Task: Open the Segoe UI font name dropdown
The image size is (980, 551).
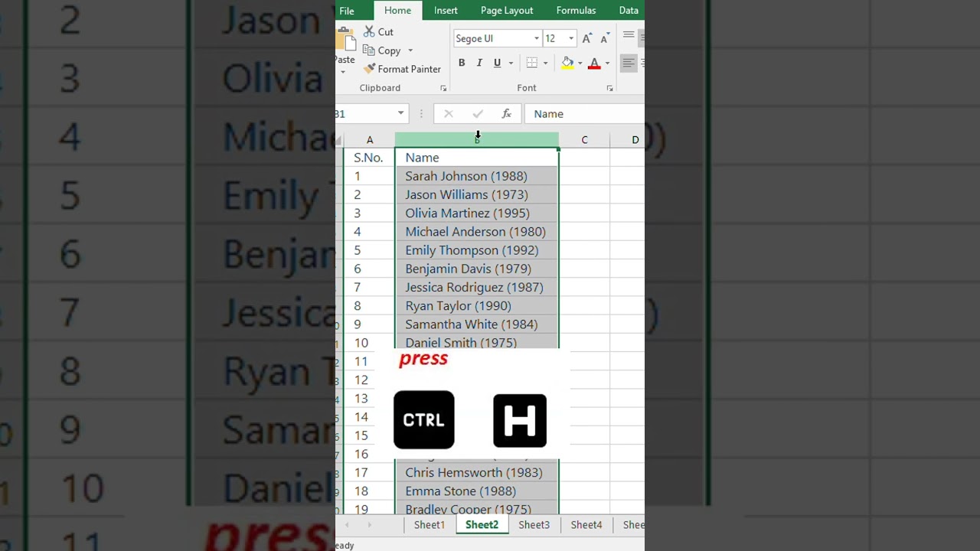Action: [x=536, y=38]
